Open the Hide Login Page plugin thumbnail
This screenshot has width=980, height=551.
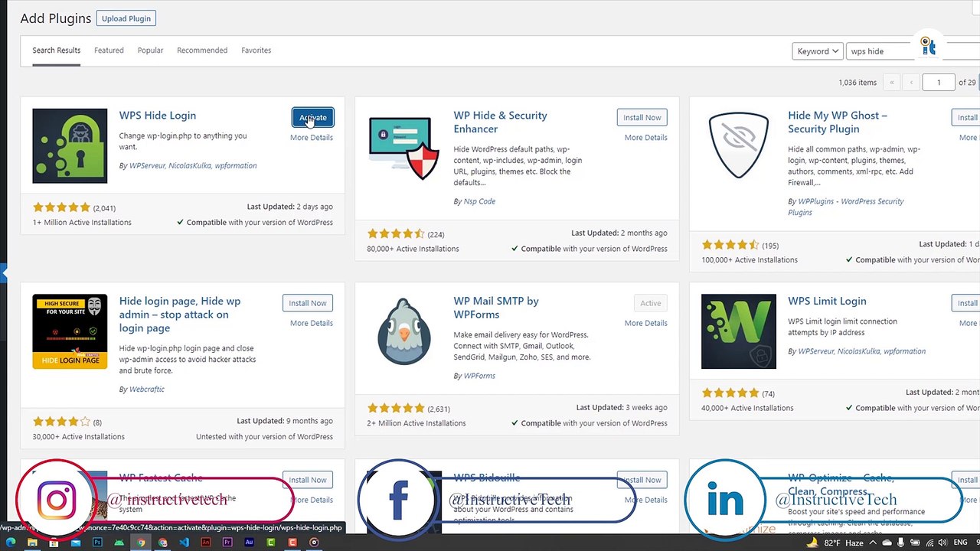click(70, 331)
